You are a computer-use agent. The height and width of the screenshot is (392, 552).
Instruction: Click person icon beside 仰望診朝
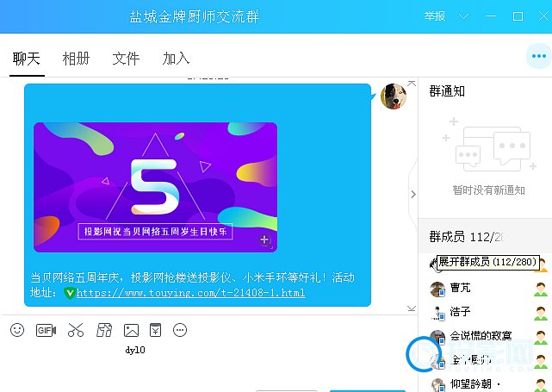tap(541, 384)
